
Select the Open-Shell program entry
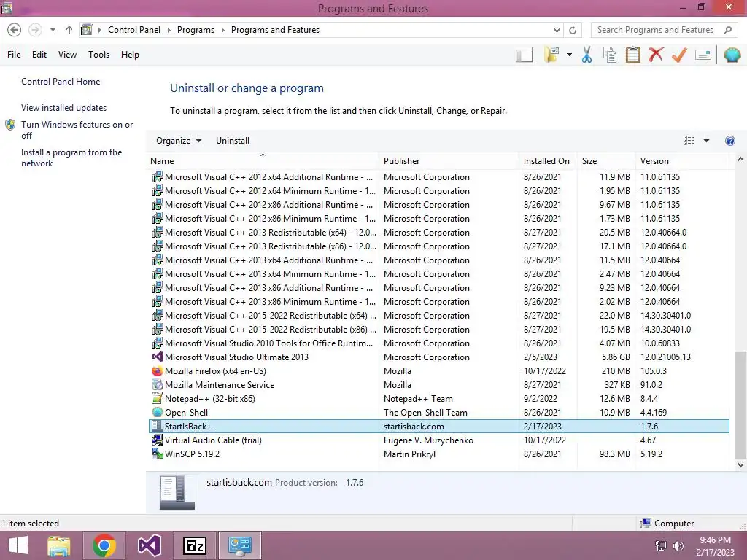point(438,413)
